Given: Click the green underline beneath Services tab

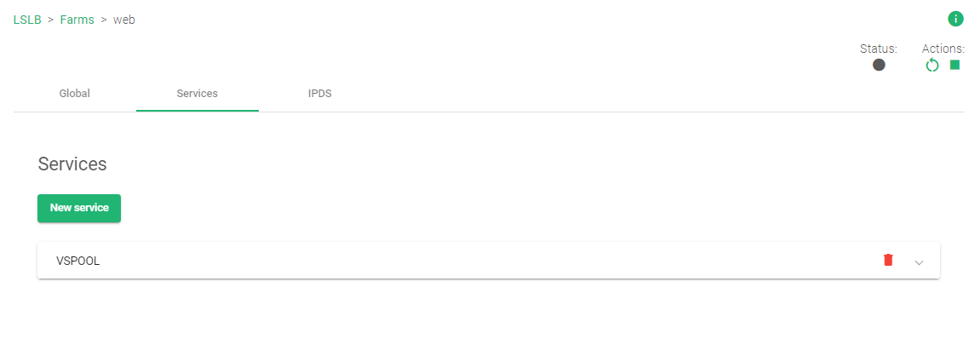Looking at the screenshot, I should 198,111.
